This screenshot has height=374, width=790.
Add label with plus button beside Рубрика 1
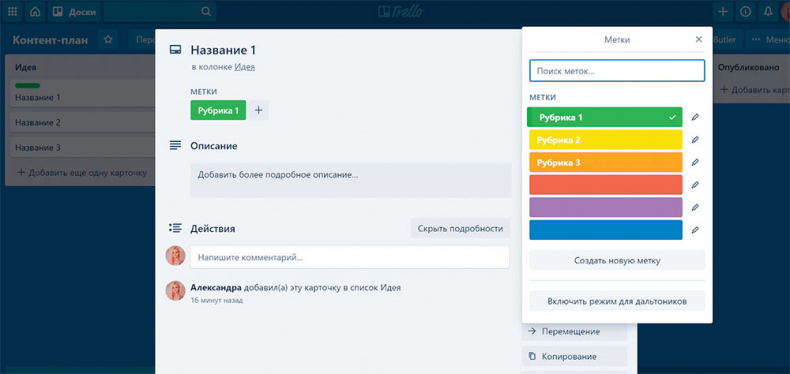(x=258, y=110)
